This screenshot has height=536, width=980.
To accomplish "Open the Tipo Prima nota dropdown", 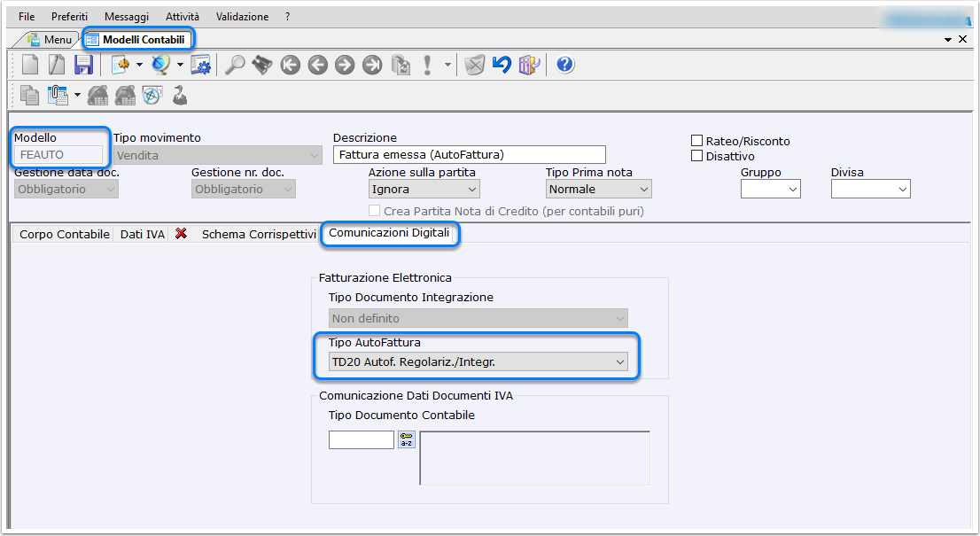I will pyautogui.click(x=599, y=189).
